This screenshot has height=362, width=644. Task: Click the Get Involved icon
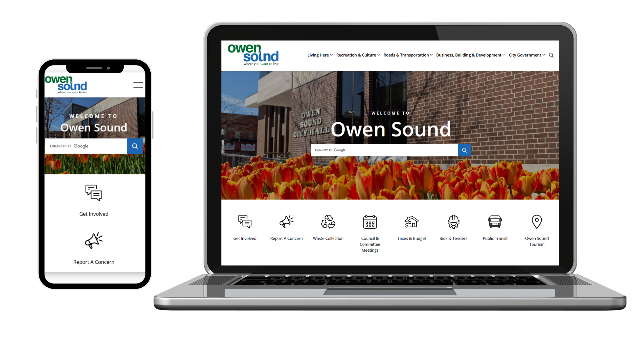pos(245,222)
